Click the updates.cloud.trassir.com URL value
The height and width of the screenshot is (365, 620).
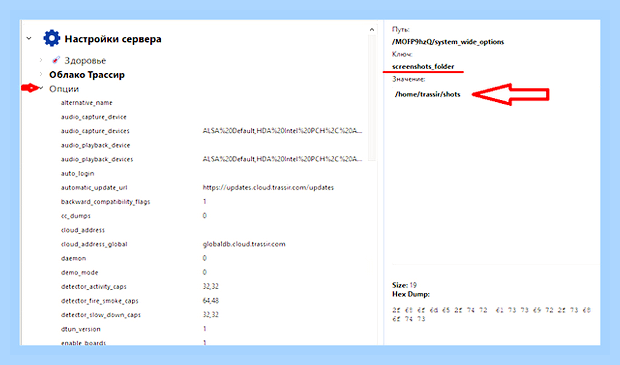(268, 187)
